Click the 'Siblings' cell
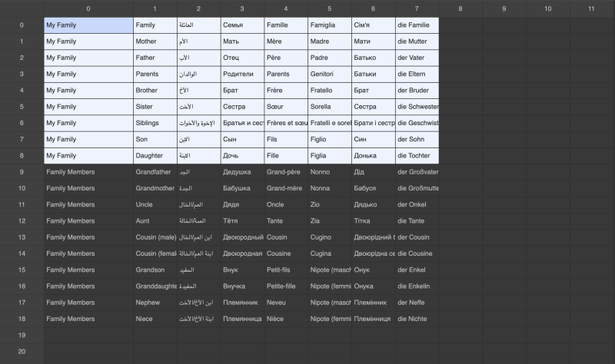Image resolution: width=615 pixels, height=364 pixels. [x=155, y=123]
